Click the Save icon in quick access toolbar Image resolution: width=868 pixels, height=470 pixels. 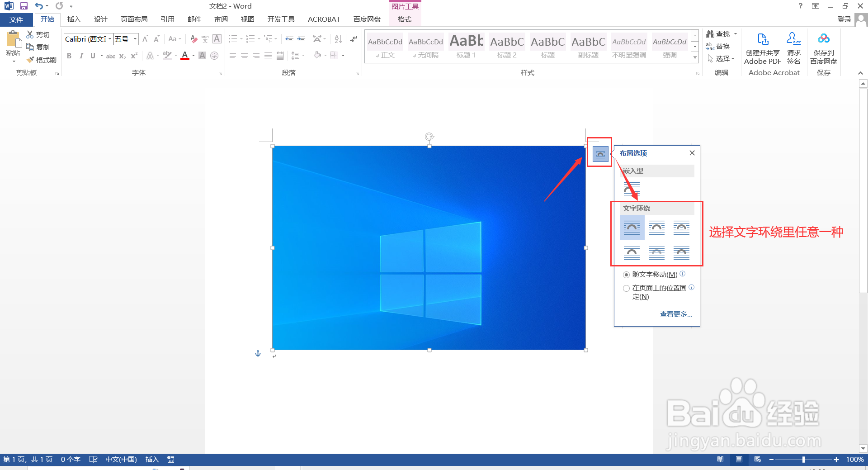coord(24,6)
